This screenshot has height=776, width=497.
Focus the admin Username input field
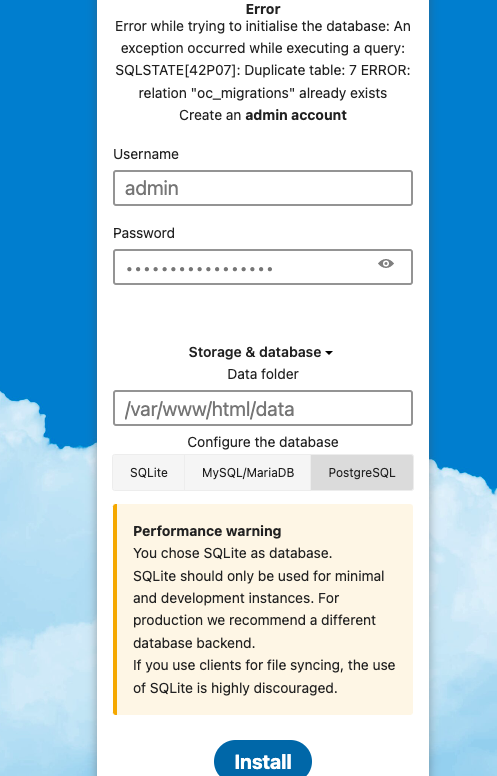tap(263, 188)
